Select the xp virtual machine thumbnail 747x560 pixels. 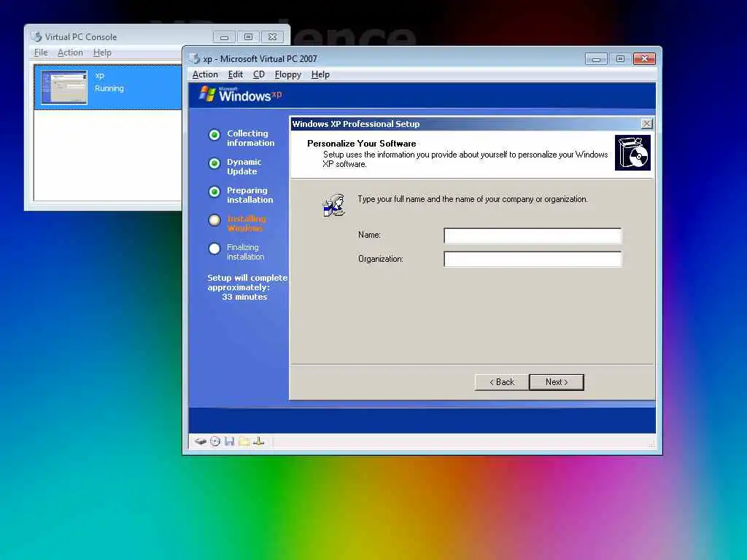pos(64,87)
